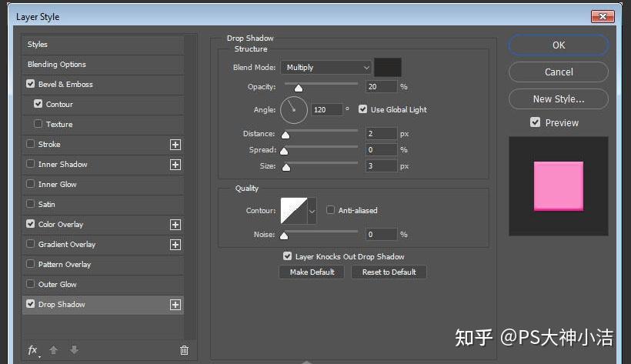The height and width of the screenshot is (364, 631).
Task: Add another Drop Shadow with plus icon
Action: click(x=175, y=305)
